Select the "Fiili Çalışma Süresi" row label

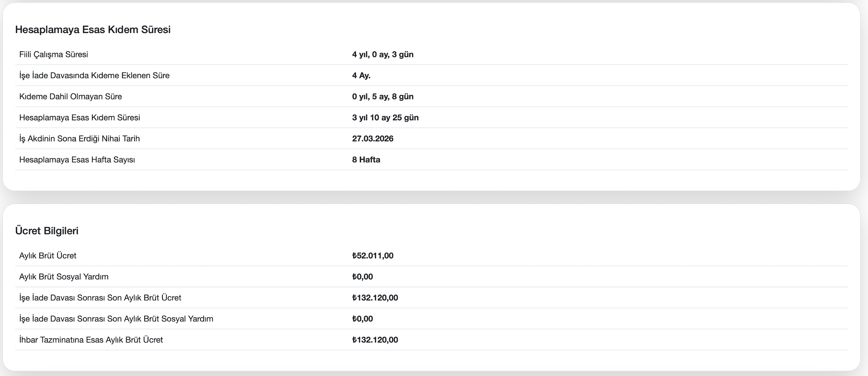54,55
